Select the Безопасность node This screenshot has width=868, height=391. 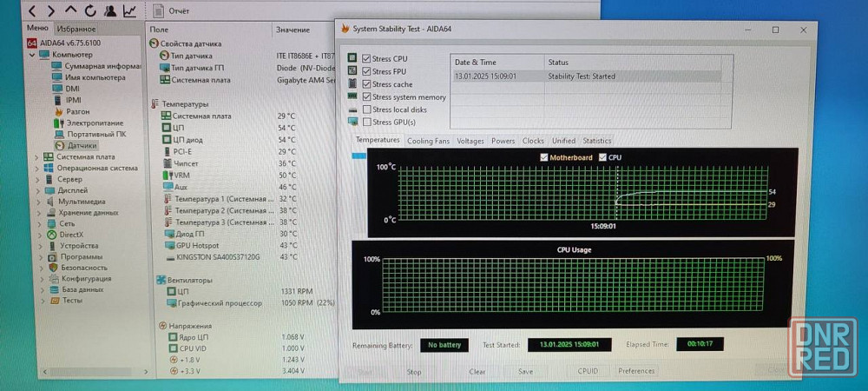pyautogui.click(x=84, y=268)
